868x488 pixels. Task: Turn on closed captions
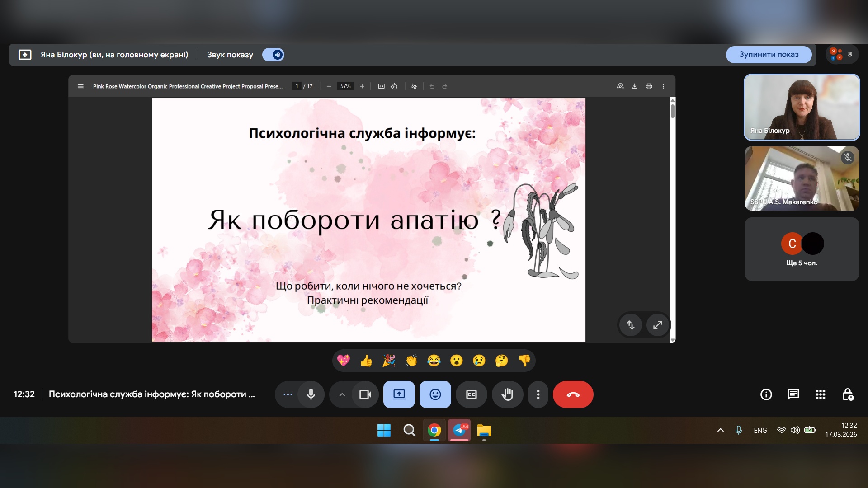471,394
